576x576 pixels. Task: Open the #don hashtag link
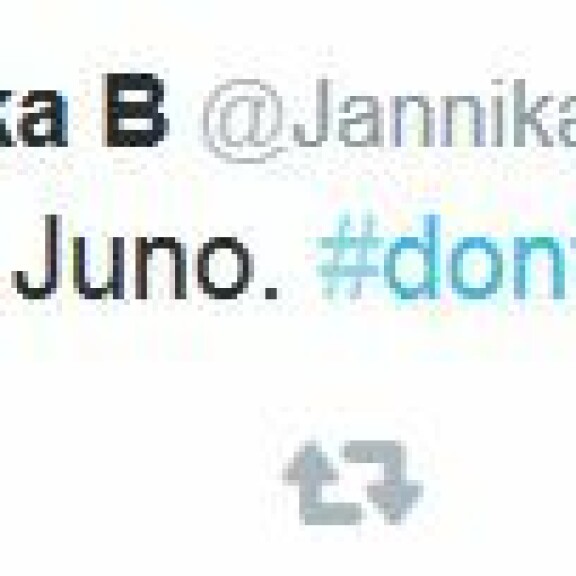point(446,257)
